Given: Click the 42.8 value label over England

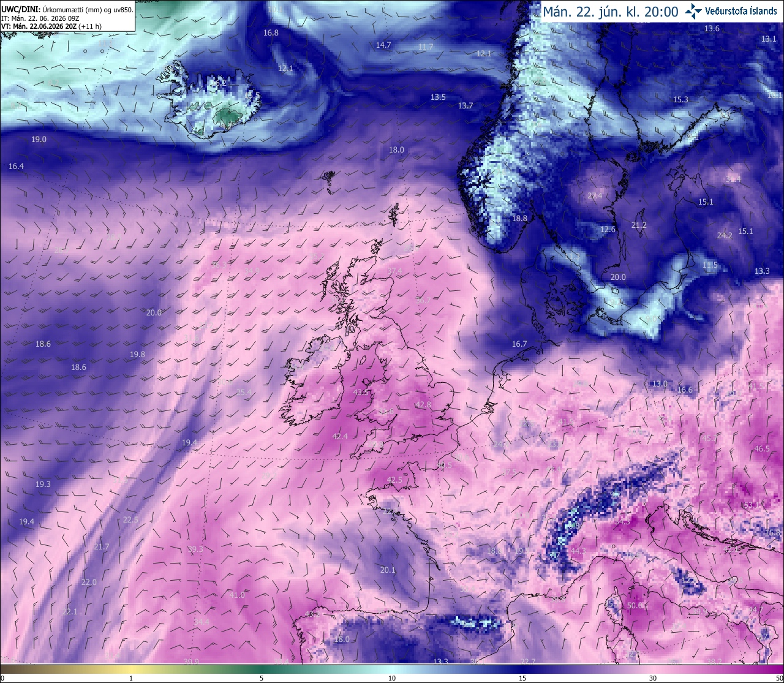Looking at the screenshot, I should [x=423, y=405].
